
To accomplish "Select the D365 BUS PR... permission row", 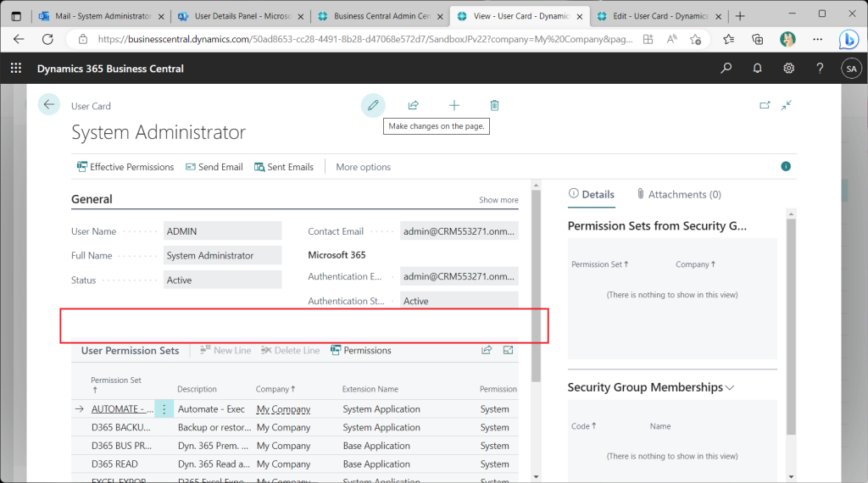I will click(x=295, y=446).
